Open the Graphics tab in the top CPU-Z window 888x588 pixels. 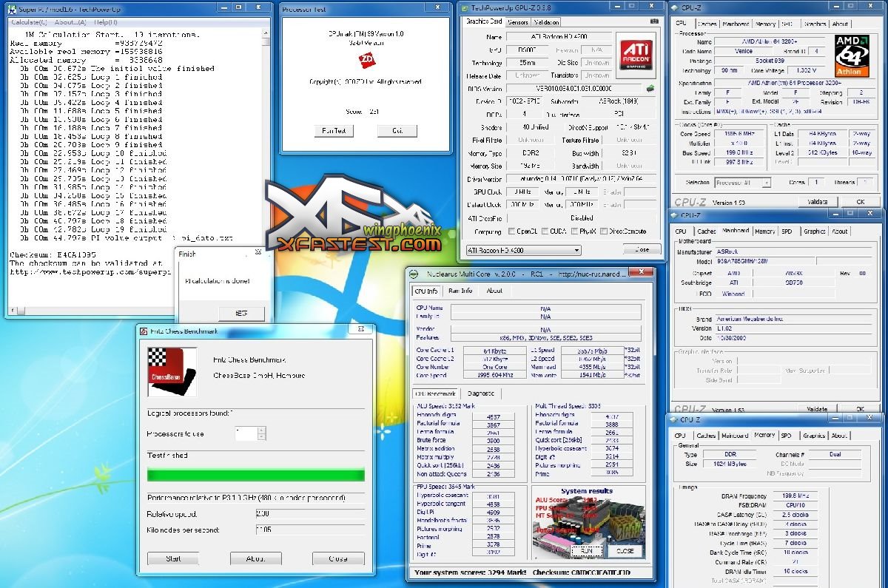815,24
